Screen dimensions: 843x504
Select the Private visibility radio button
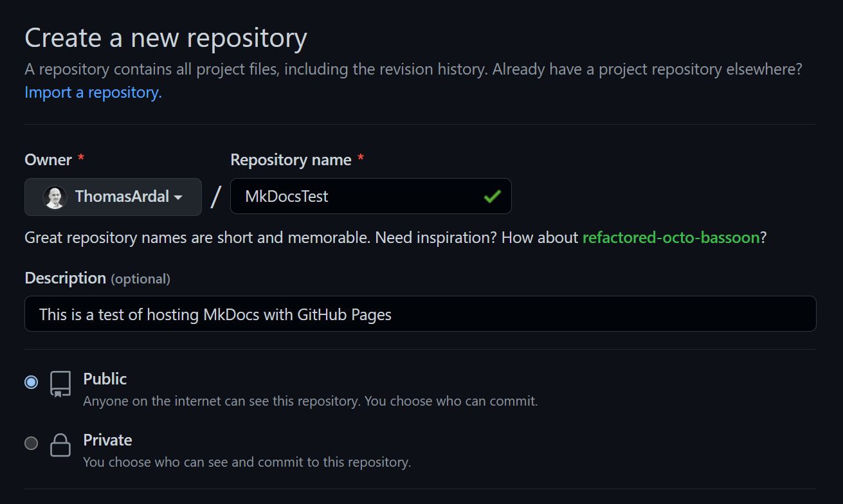click(x=31, y=443)
